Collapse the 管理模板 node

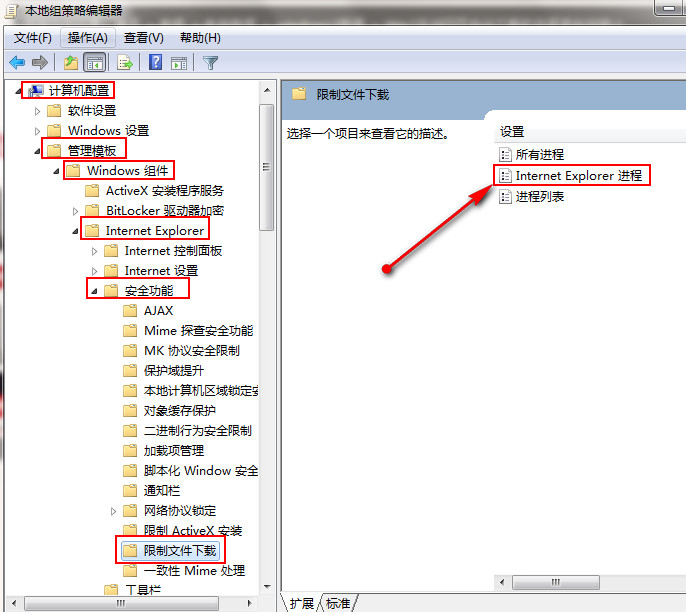pyautogui.click(x=37, y=151)
